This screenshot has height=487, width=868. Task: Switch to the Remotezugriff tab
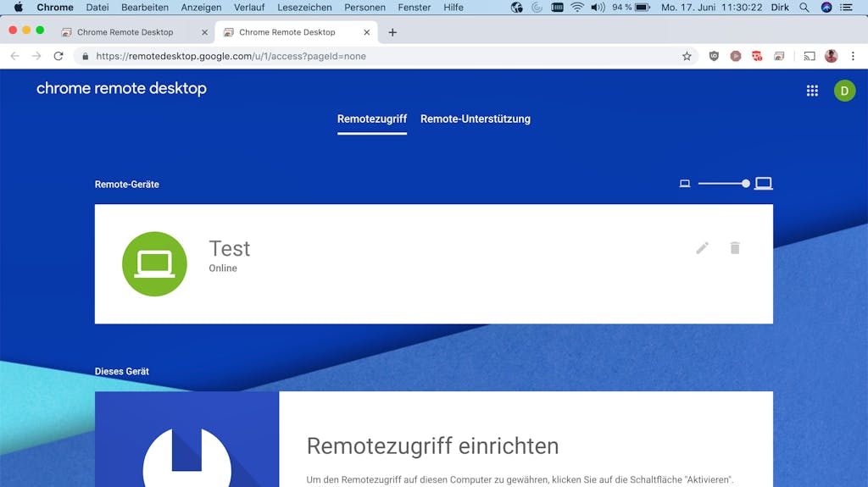372,119
